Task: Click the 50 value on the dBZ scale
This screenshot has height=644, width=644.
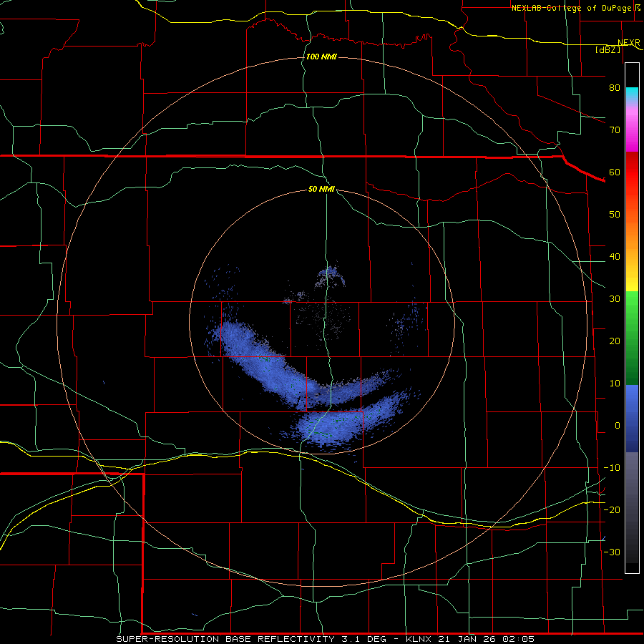Action: pos(615,215)
